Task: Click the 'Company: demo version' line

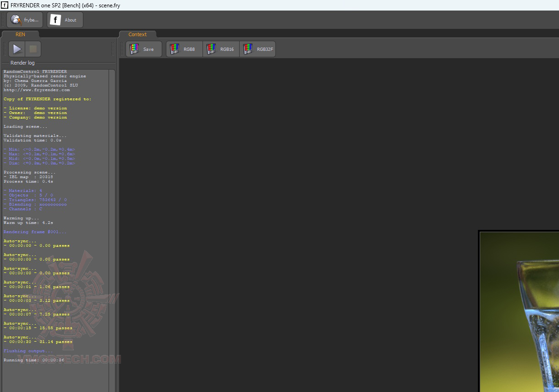Action: (x=35, y=117)
